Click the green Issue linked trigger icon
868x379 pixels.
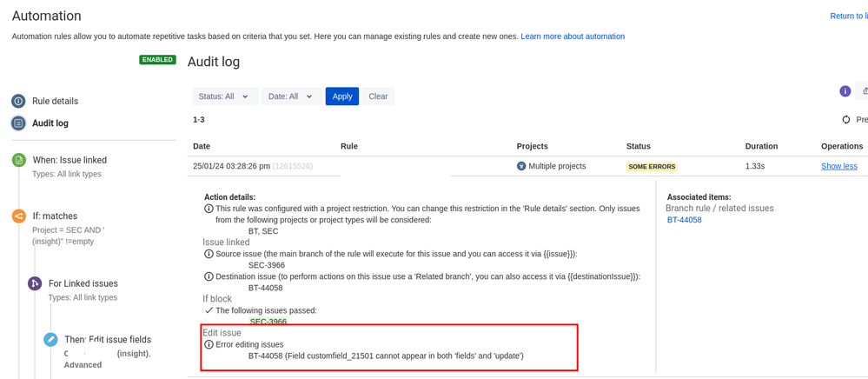pos(19,160)
